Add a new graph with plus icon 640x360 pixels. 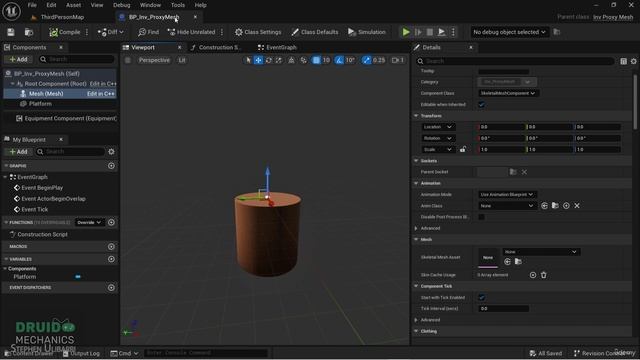pos(111,166)
